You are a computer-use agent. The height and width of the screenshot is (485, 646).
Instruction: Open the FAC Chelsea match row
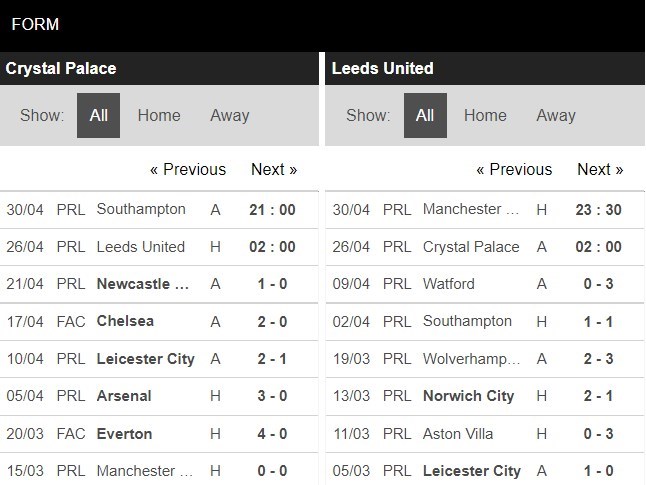[x=125, y=321]
